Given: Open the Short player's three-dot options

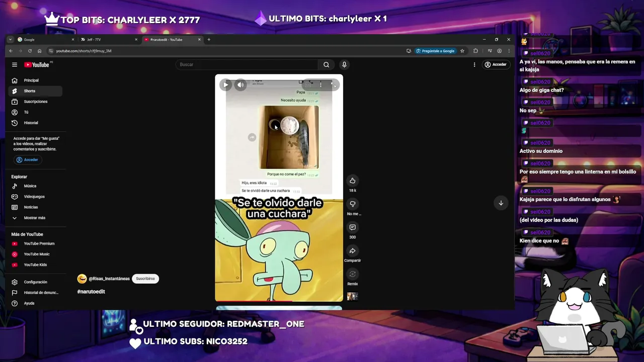Looking at the screenshot, I should click(320, 84).
